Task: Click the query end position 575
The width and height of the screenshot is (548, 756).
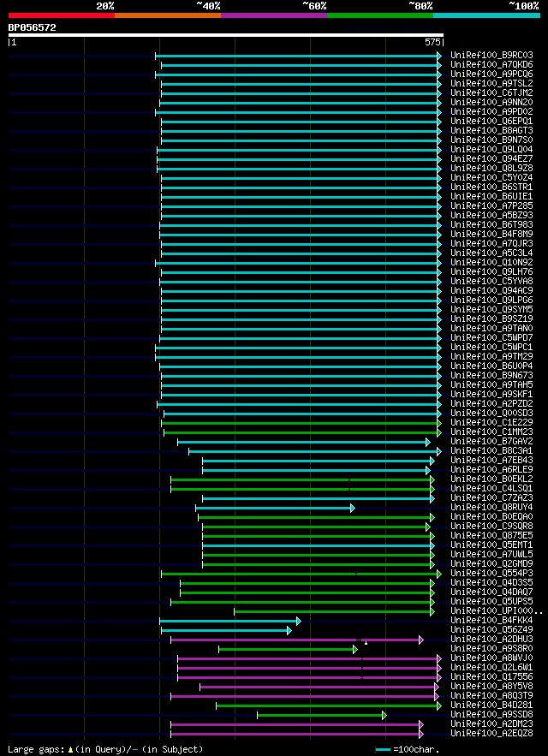Action: tap(432, 43)
